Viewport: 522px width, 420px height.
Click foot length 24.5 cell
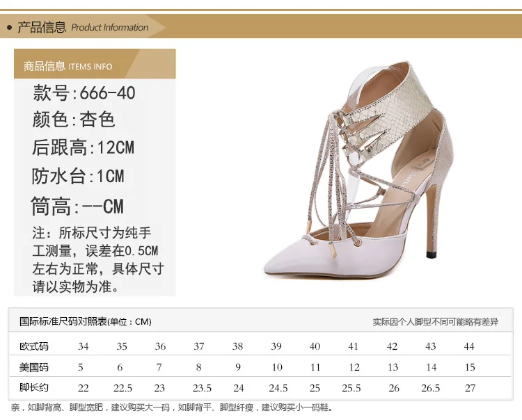(x=278, y=388)
